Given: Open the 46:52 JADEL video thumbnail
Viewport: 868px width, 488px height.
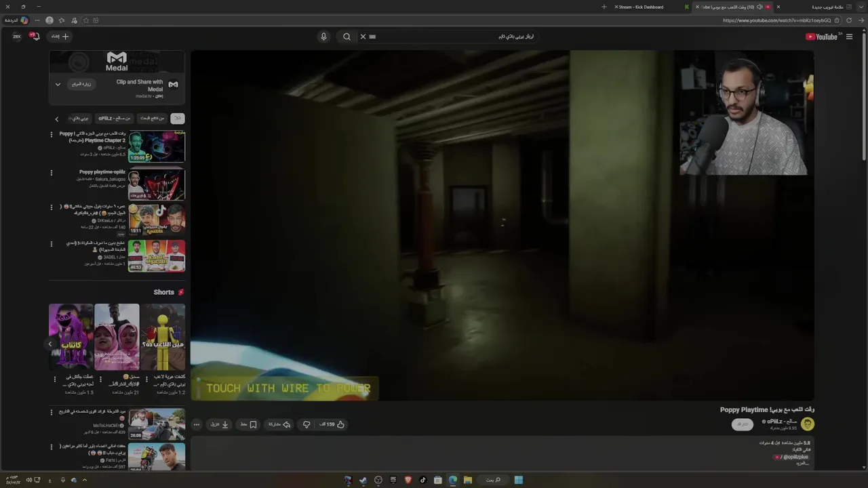Looking at the screenshot, I should [157, 256].
